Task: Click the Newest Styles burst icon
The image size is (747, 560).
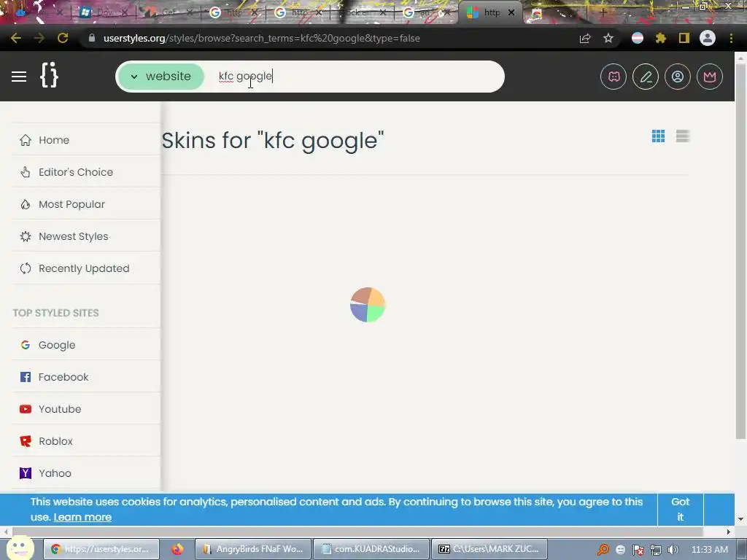Action: coord(26,236)
